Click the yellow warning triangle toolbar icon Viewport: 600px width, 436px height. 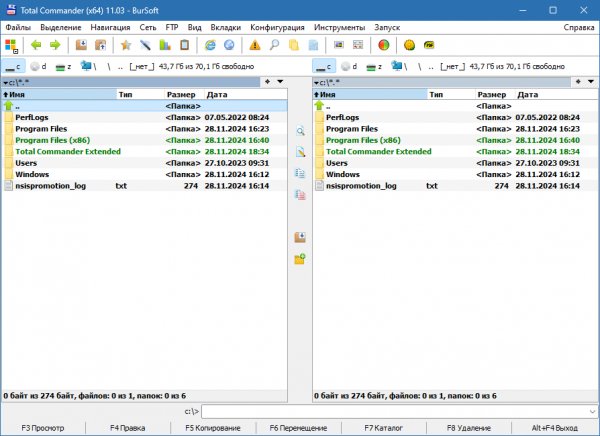(255, 45)
